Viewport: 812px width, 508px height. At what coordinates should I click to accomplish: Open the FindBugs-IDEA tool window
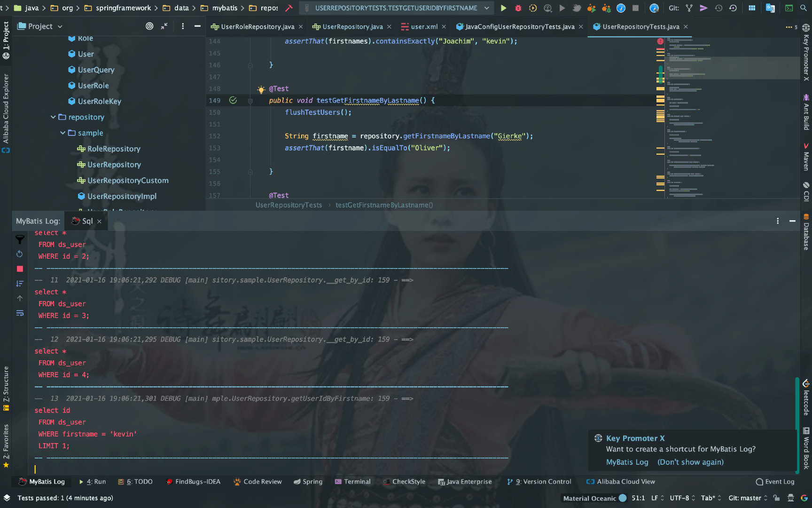(x=193, y=482)
